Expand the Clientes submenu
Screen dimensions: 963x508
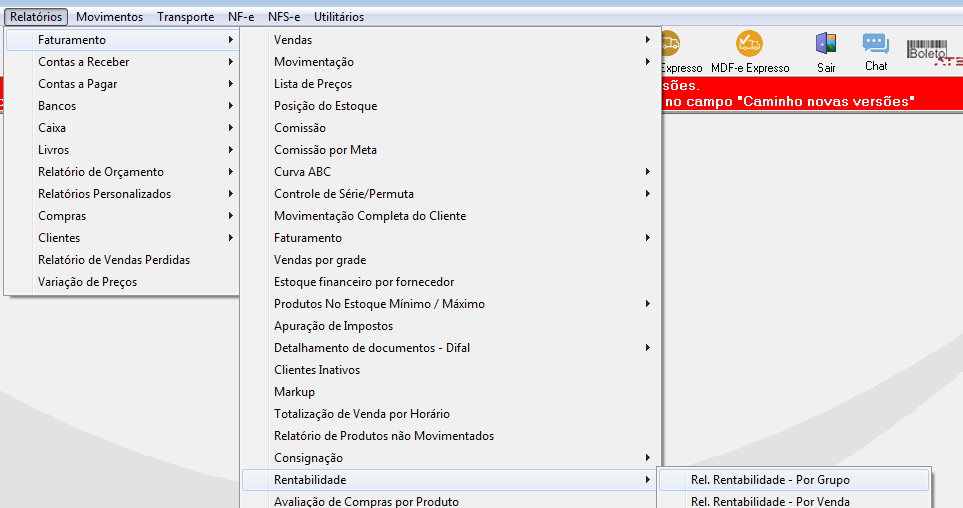(122, 238)
